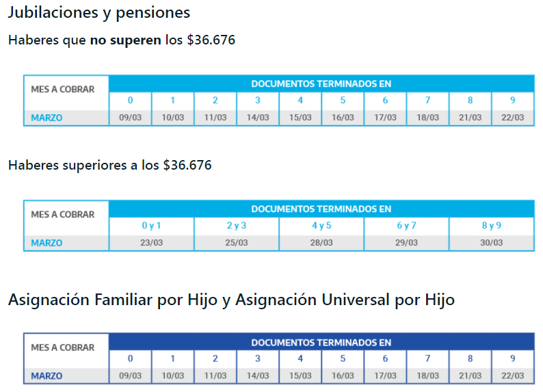Click the "Haberes que no superen los $36.676" subtitle
The image size is (543, 392).
[121, 40]
